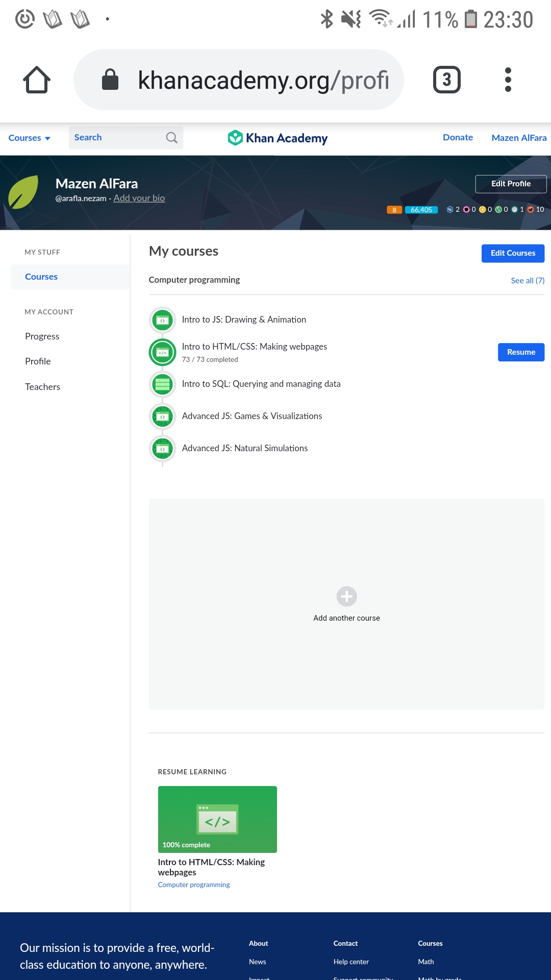Screen dimensions: 551x980
Task: Tap the browser home icon
Action: tap(37, 80)
